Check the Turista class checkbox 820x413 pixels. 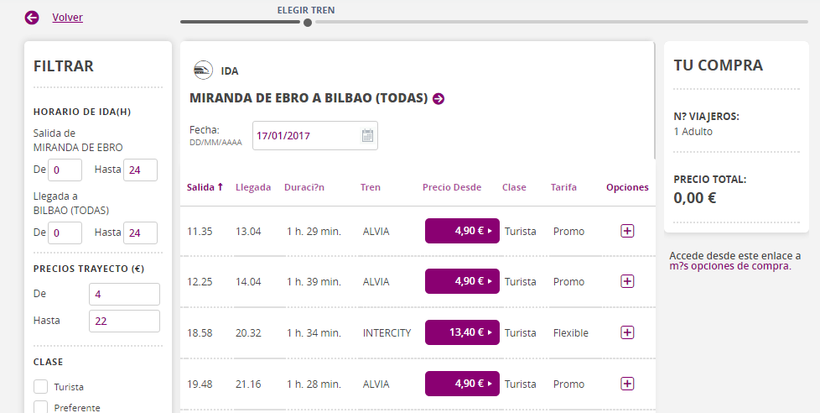[41, 387]
